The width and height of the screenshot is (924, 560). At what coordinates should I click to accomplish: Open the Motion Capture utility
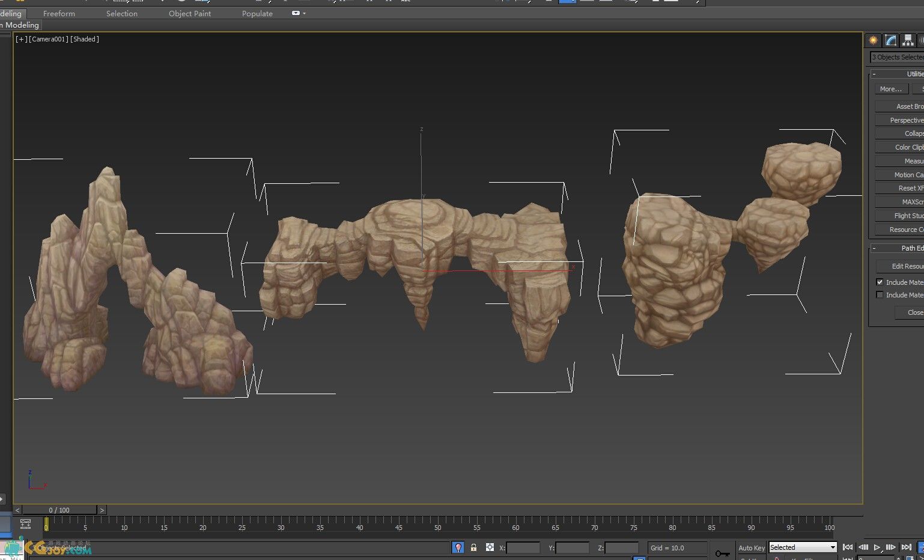tap(899, 175)
